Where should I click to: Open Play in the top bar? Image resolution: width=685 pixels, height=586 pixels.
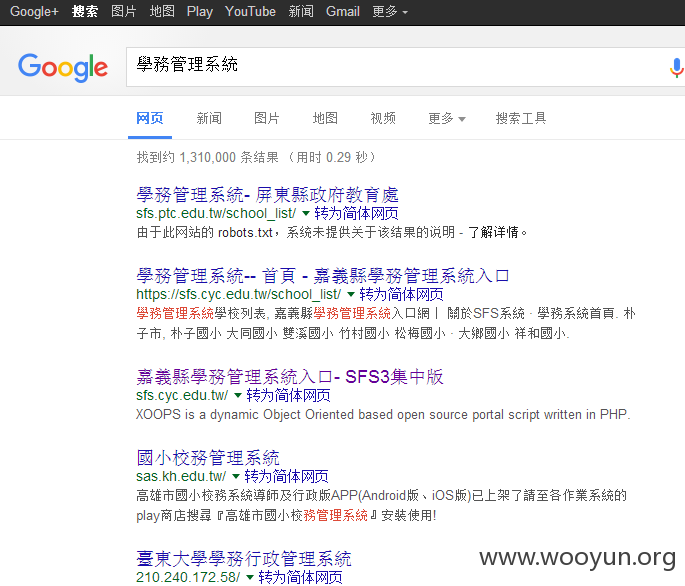point(200,11)
